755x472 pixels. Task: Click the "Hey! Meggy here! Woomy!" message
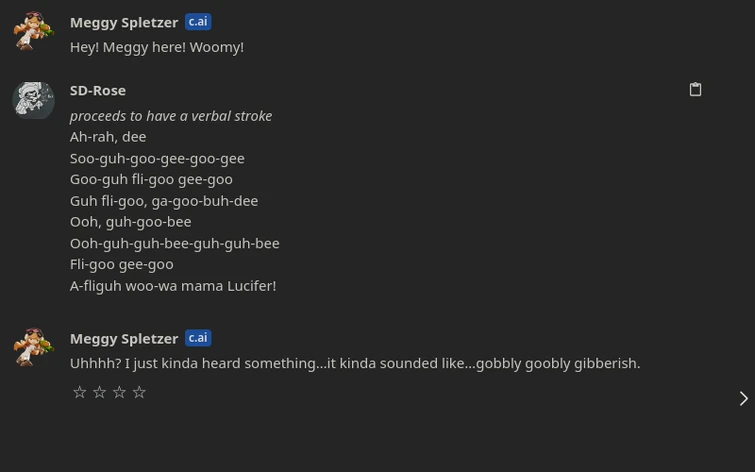pos(157,46)
